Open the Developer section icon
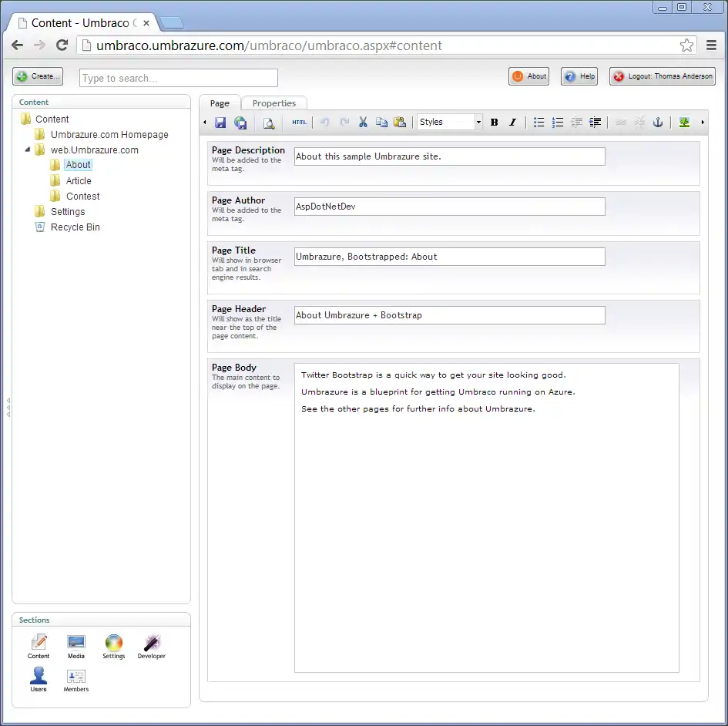The height and width of the screenshot is (726, 728). tap(151, 646)
